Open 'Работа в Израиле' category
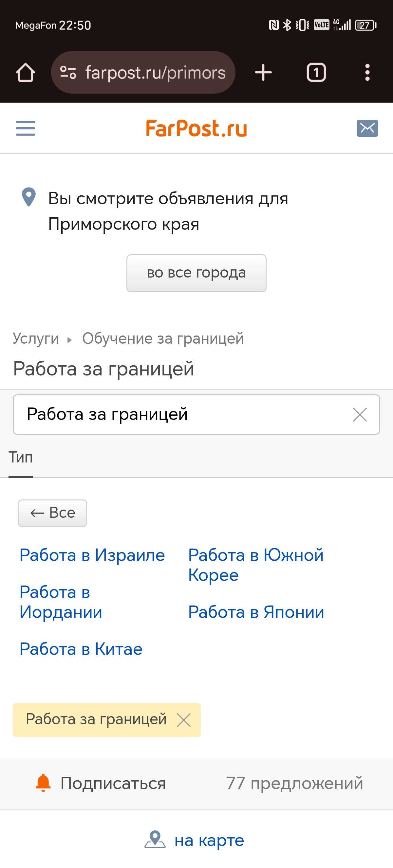Screen dimensions: 393x868 tap(92, 555)
